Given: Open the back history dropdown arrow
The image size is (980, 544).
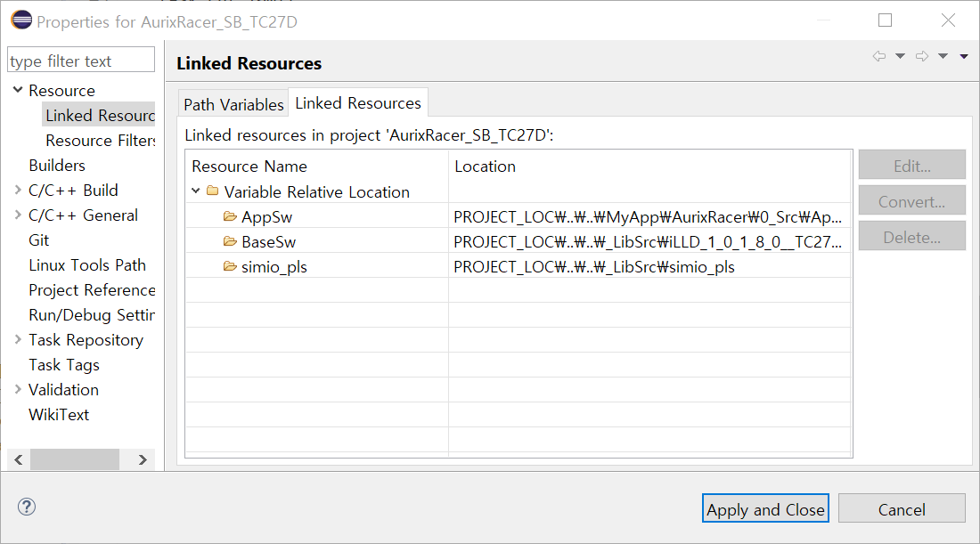Looking at the screenshot, I should [x=900, y=56].
